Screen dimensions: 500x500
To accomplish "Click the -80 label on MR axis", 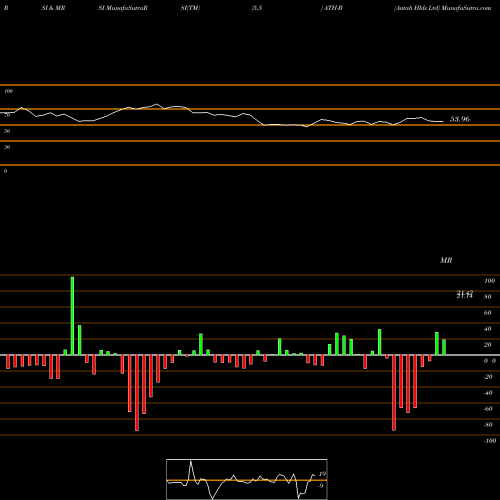I will (x=488, y=425).
